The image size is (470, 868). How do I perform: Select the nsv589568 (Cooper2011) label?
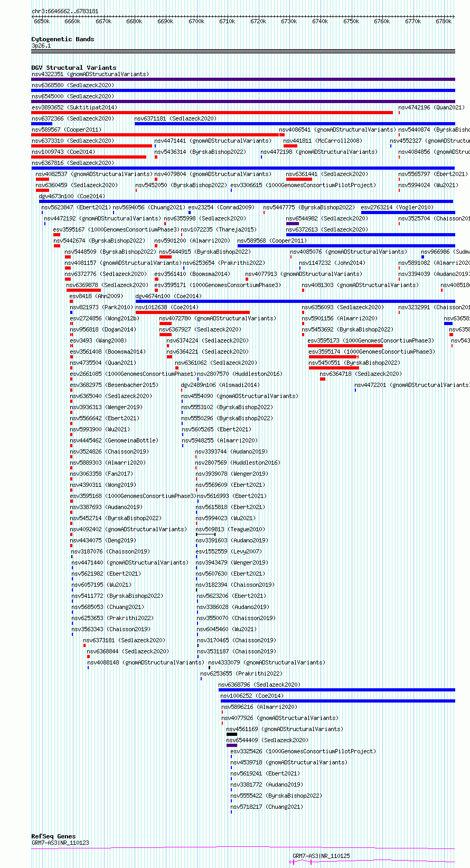(x=272, y=241)
